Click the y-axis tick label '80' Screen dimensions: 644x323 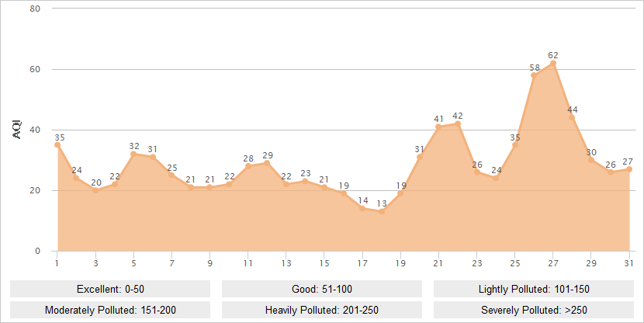[35, 9]
